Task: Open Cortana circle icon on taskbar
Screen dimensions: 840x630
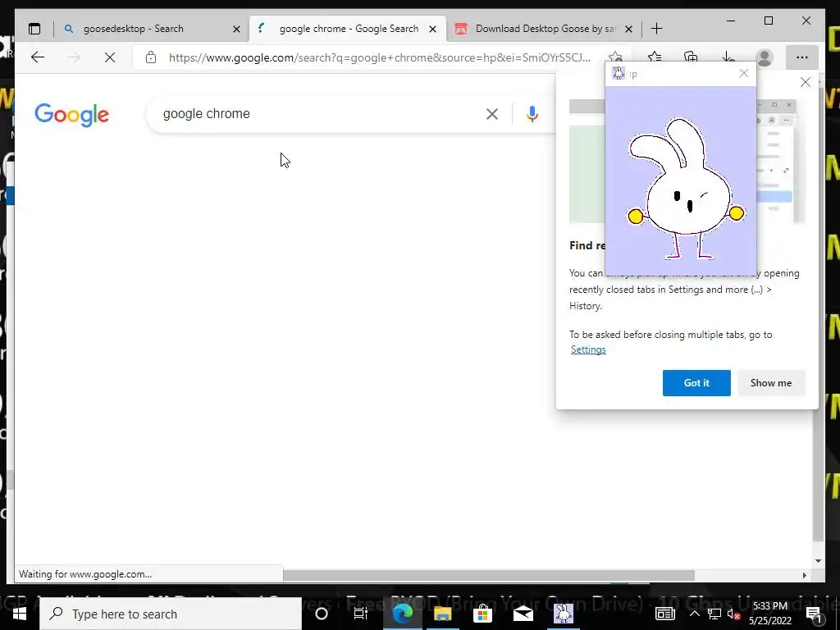Action: click(322, 614)
